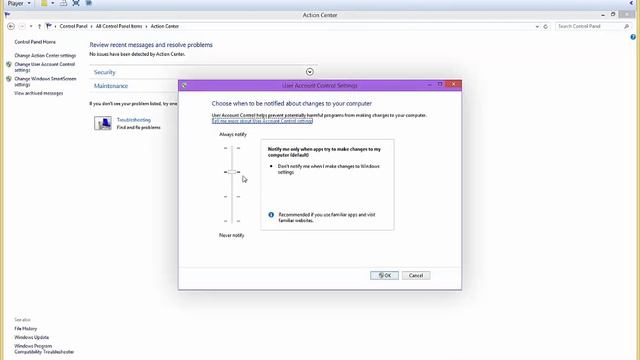Click the unity mode icon in Player toolbar

point(89,3)
